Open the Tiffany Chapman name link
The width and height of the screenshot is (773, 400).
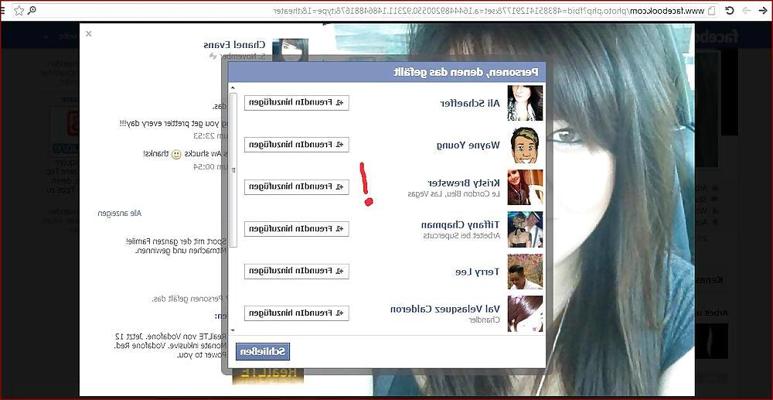click(x=460, y=225)
